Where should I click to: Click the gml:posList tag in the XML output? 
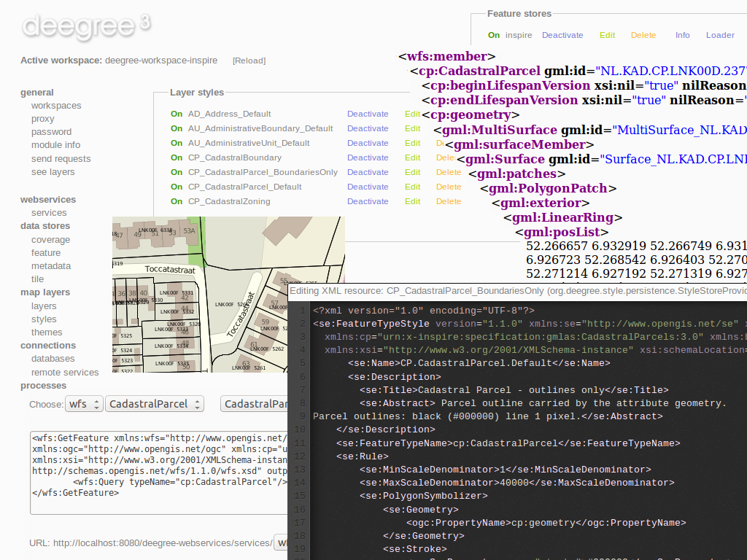[x=562, y=232]
